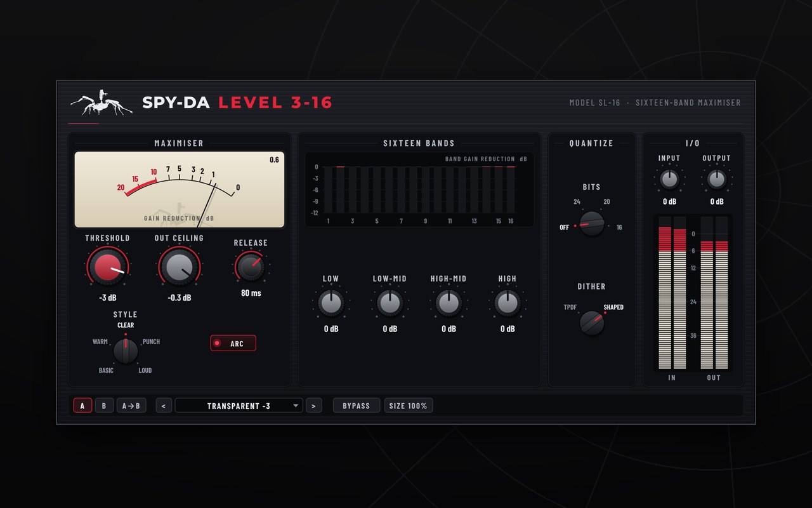Click the Output gain knob
Image resolution: width=812 pixels, height=508 pixels.
[716, 180]
